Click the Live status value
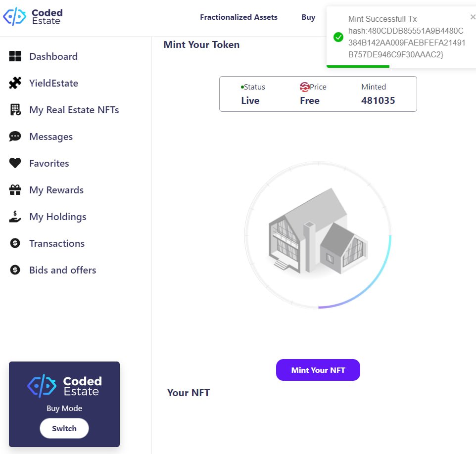 [250, 100]
